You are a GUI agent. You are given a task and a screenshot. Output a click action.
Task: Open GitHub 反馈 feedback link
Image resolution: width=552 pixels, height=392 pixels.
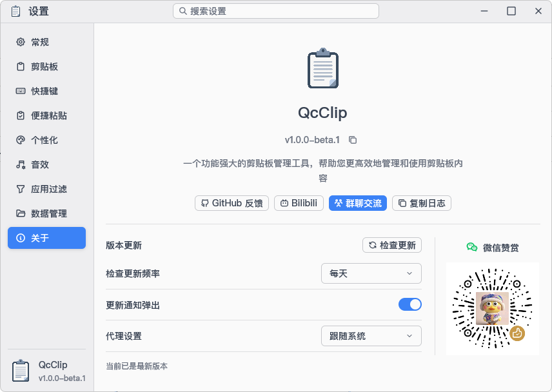pyautogui.click(x=232, y=203)
